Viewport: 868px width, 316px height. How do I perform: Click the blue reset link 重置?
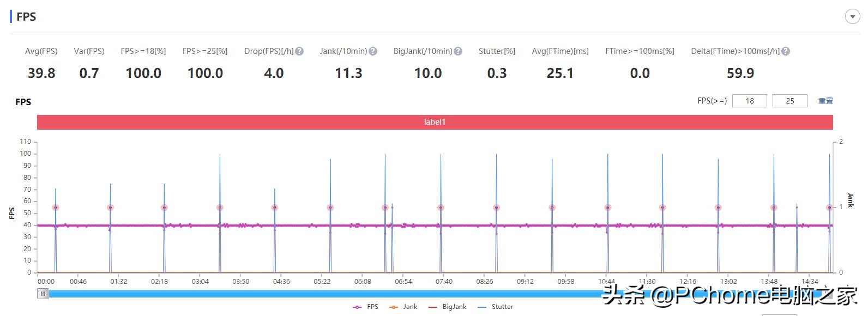(x=825, y=101)
